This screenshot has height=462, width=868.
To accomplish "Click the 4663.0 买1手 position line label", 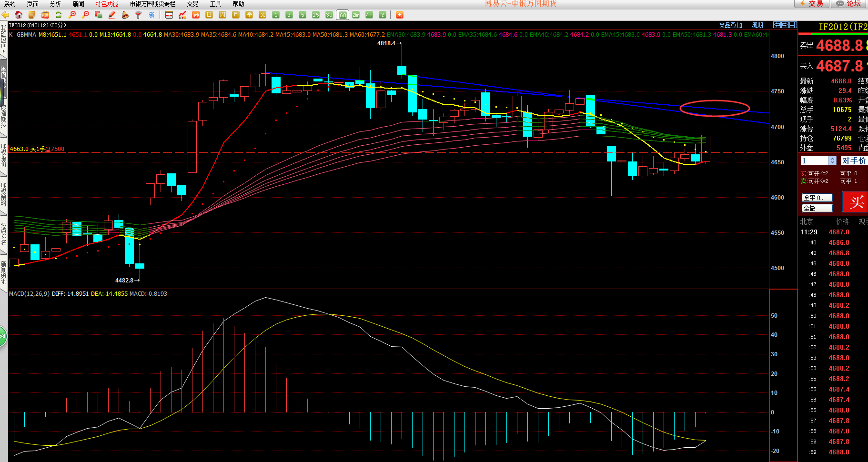I will coord(37,149).
